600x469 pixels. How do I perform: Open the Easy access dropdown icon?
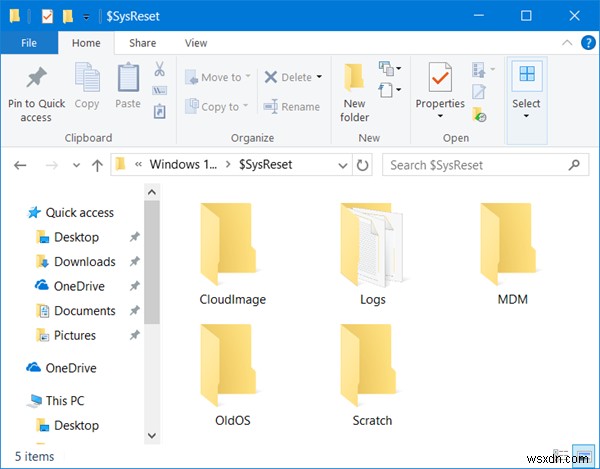click(390, 90)
